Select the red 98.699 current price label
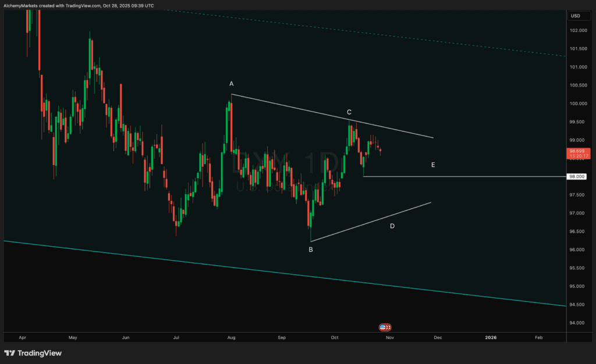Screen dimensions: 596x364 tap(579, 154)
